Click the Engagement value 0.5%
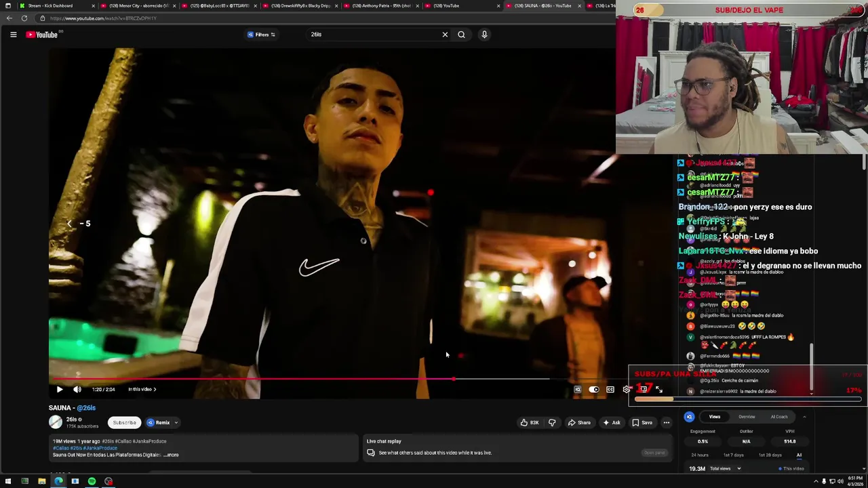Image resolution: width=868 pixels, height=488 pixels. tap(703, 441)
